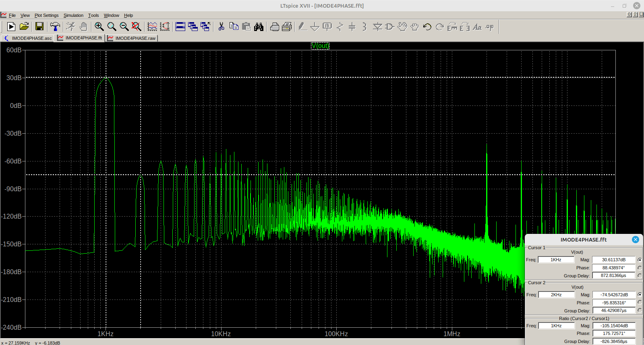This screenshot has height=345, width=644.
Task: Click the Print Setup icon
Action: (274, 27)
